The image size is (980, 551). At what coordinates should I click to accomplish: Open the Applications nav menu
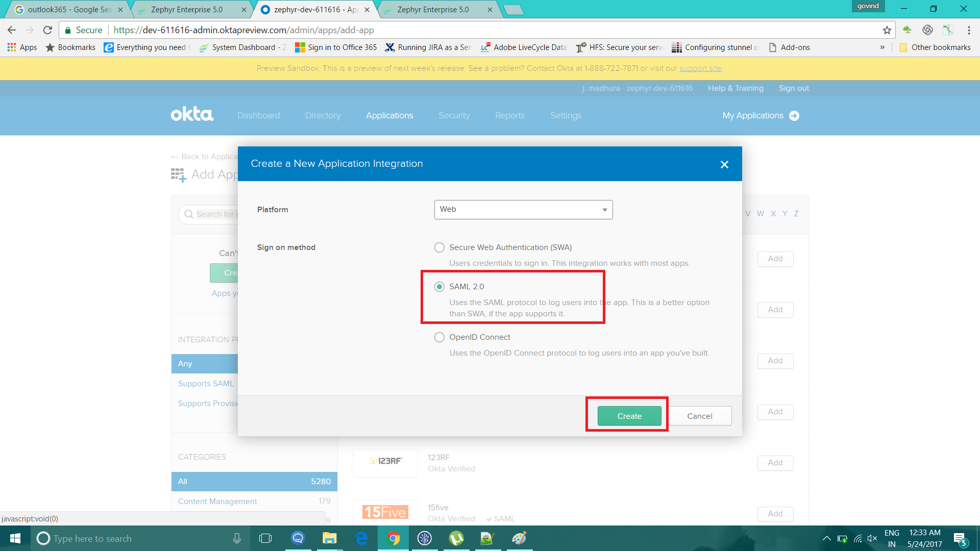click(x=389, y=116)
